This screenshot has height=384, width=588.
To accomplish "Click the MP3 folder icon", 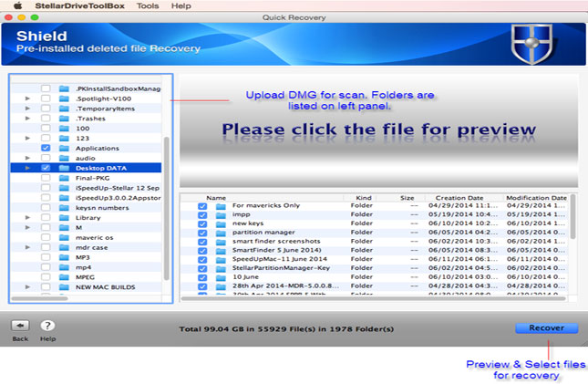I will pos(64,257).
